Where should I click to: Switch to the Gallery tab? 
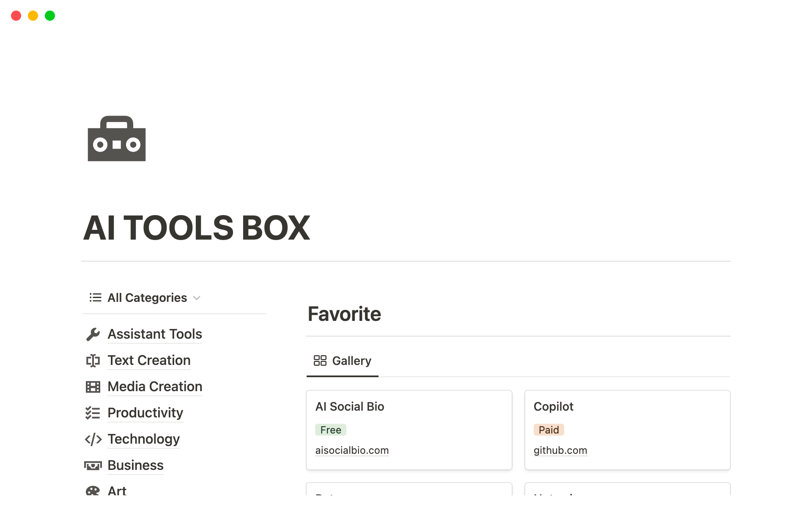pos(343,361)
